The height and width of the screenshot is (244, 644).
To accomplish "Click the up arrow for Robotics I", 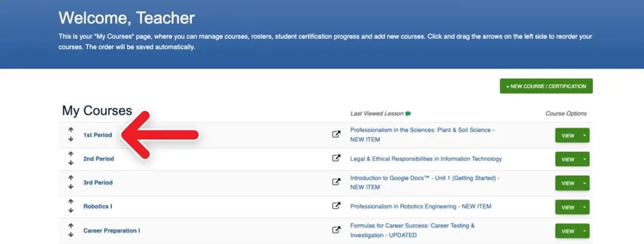I will (x=71, y=202).
